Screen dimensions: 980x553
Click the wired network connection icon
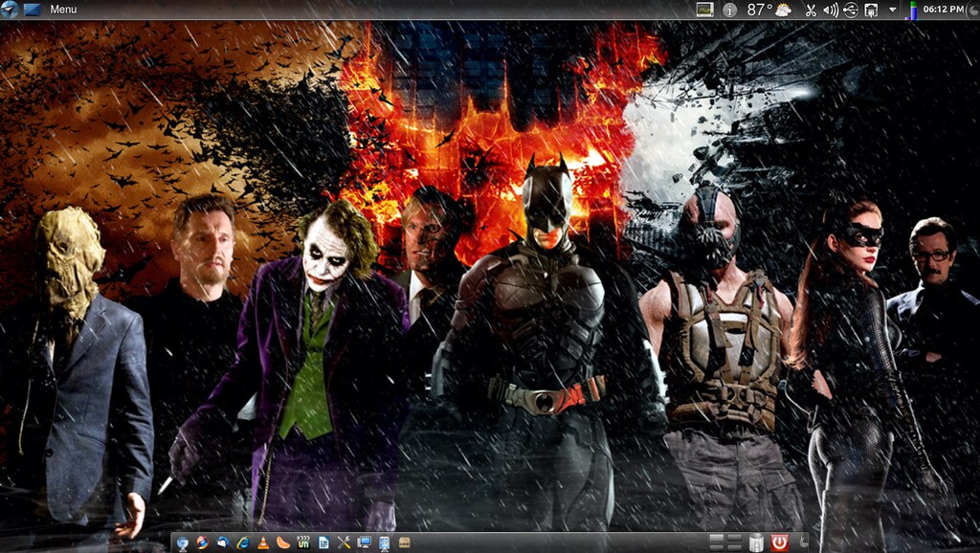(x=871, y=11)
